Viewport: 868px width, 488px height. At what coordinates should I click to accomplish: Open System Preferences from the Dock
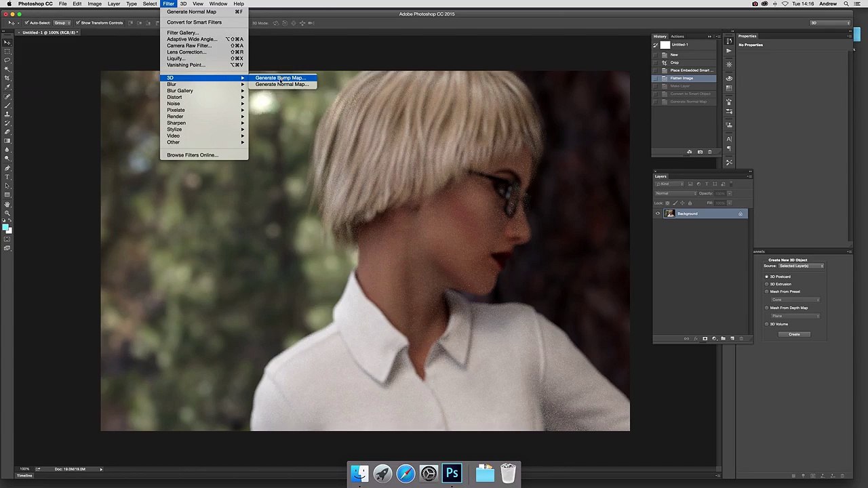[x=429, y=472]
